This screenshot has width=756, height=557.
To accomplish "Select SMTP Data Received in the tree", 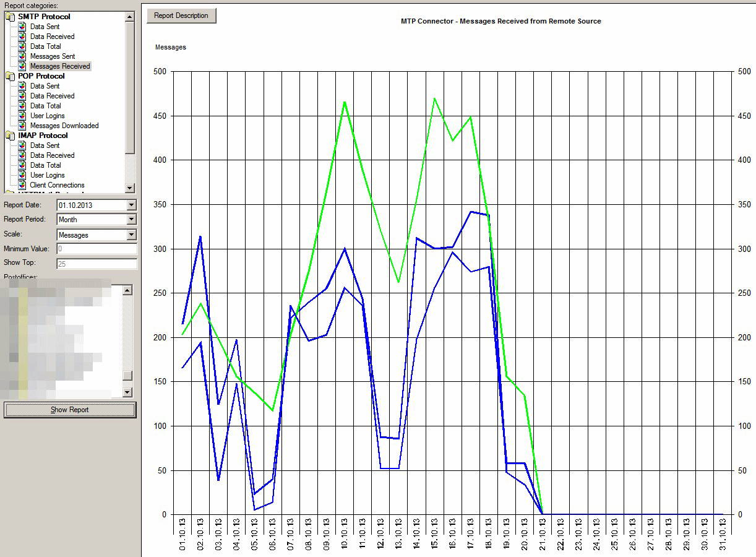I will click(x=52, y=37).
